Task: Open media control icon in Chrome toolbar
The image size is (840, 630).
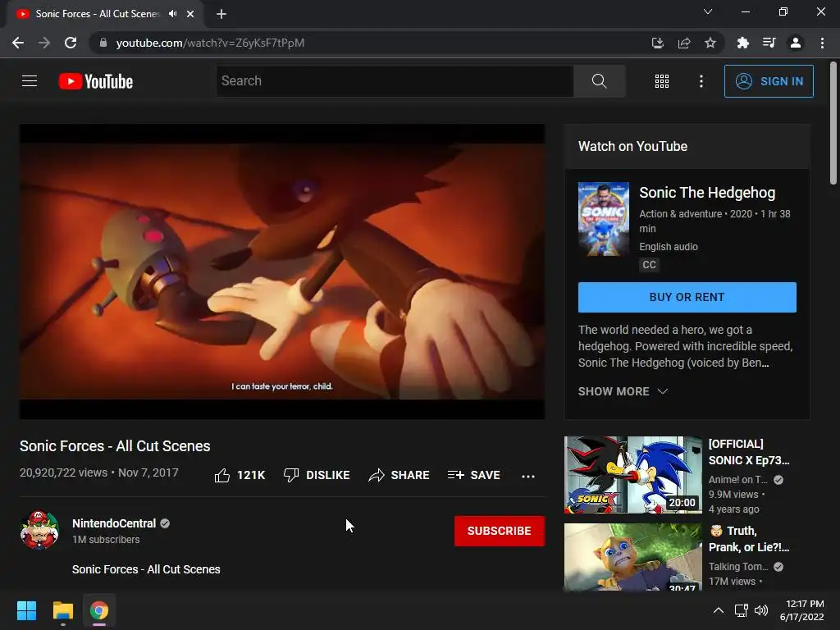Action: (x=769, y=43)
